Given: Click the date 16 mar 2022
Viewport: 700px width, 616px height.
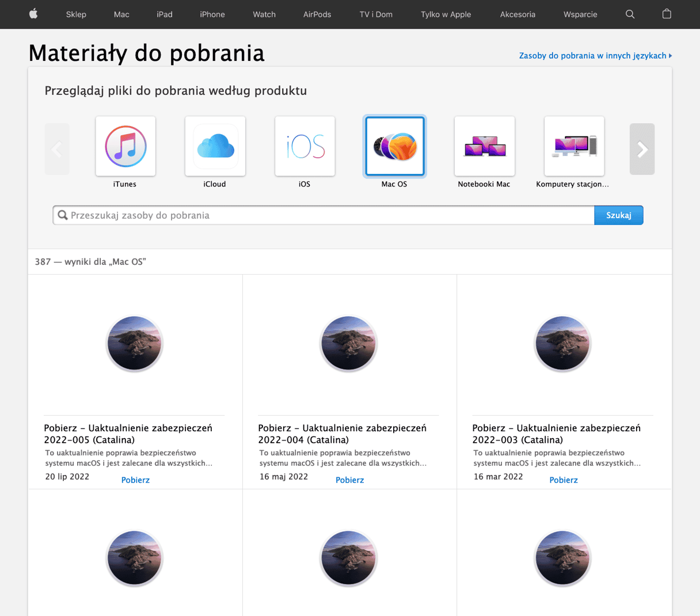Looking at the screenshot, I should (x=499, y=477).
